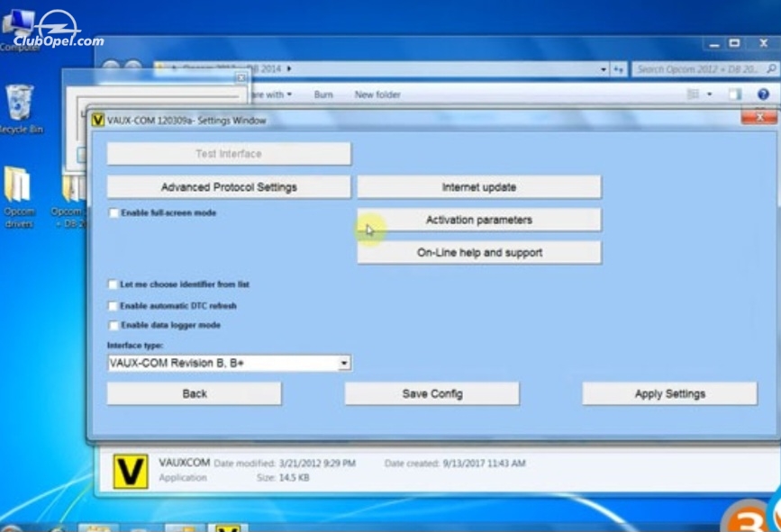Expand the Interface type dropdown
Viewport: 781px width, 532px height.
[x=344, y=364]
